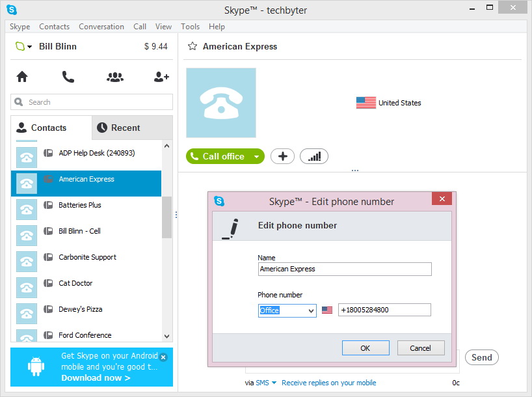This screenshot has height=397, width=532.
Task: Select the Bill Blinn - Cell contact
Action: point(86,236)
